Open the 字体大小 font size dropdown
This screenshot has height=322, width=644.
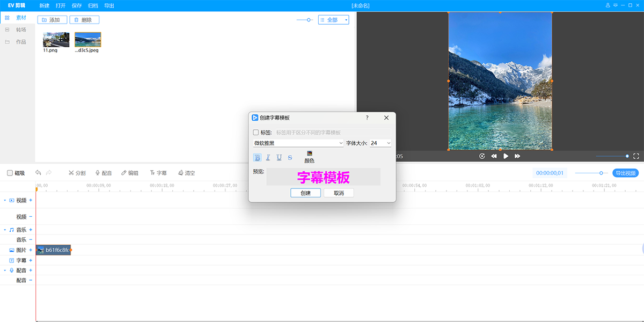(x=380, y=143)
